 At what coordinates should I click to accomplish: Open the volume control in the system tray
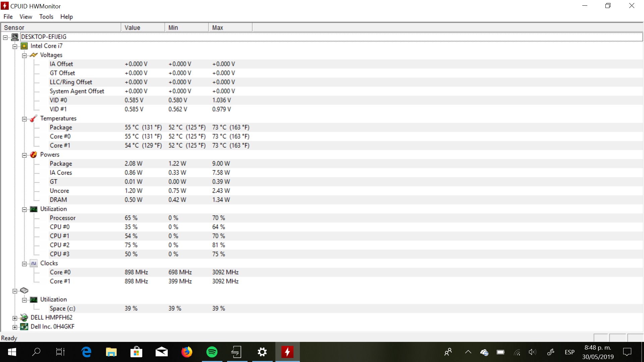tap(532, 352)
